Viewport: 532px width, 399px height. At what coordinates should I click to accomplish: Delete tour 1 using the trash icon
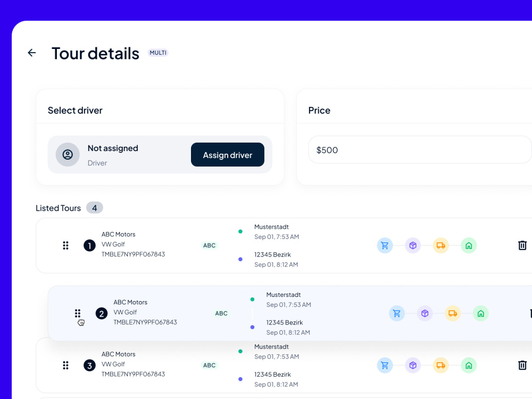[523, 245]
